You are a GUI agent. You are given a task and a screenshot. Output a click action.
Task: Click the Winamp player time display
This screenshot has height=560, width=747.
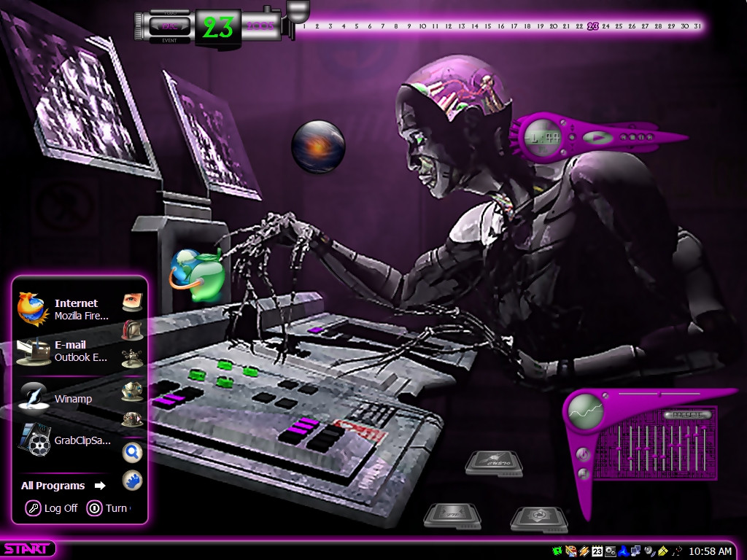click(x=543, y=138)
